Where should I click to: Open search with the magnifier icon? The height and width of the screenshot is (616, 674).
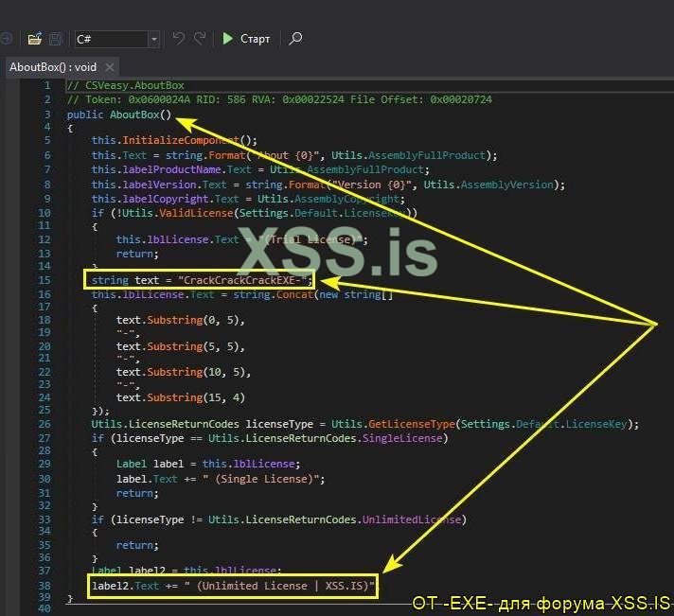click(x=295, y=39)
